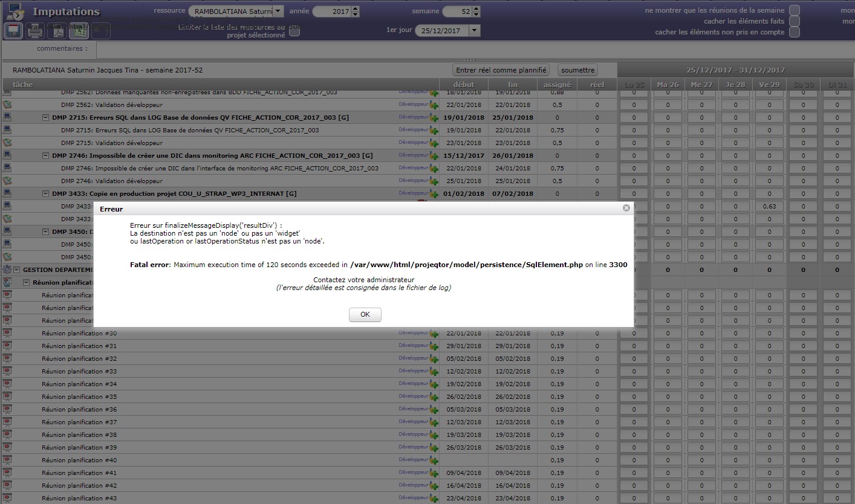Image resolution: width=855 pixels, height=504 pixels.
Task: Open the ressource dropdown list
Action: 278,11
